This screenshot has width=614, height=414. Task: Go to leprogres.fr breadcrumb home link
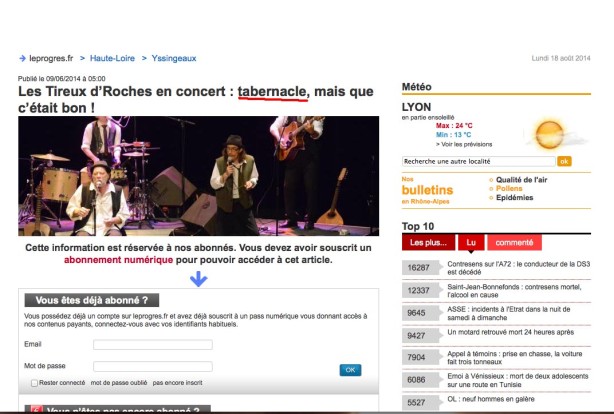(51, 59)
